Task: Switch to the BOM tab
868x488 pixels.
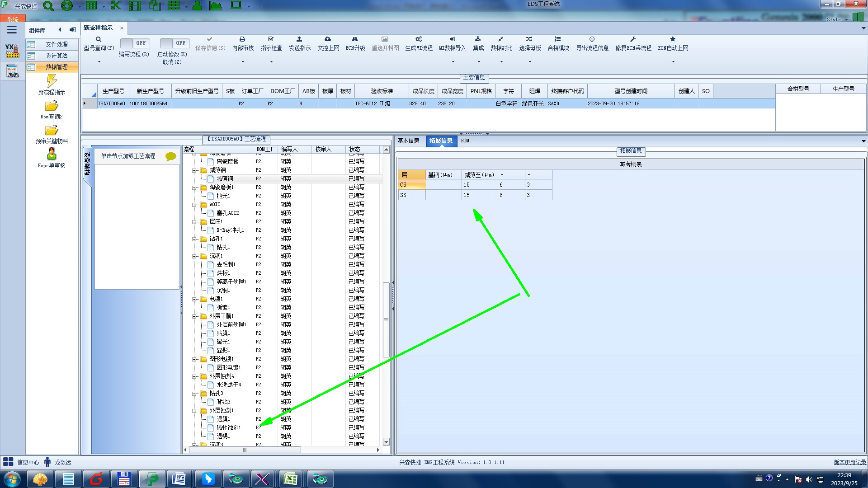Action: click(465, 141)
